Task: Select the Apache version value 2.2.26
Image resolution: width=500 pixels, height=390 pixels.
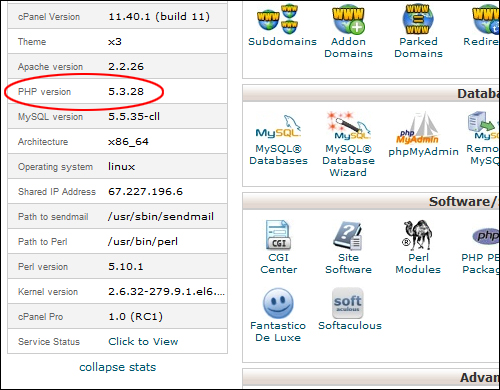Action: coord(126,67)
